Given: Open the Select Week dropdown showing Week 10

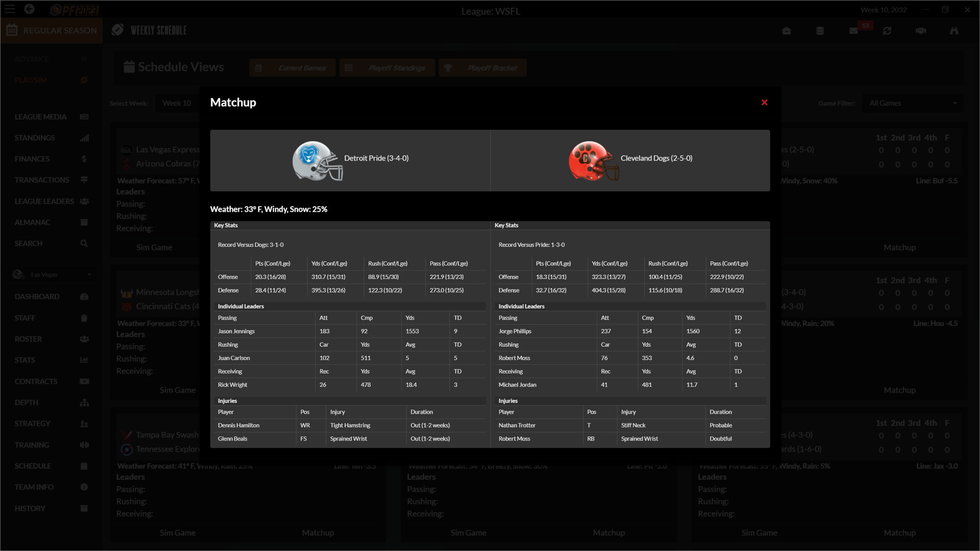Looking at the screenshot, I should point(177,103).
